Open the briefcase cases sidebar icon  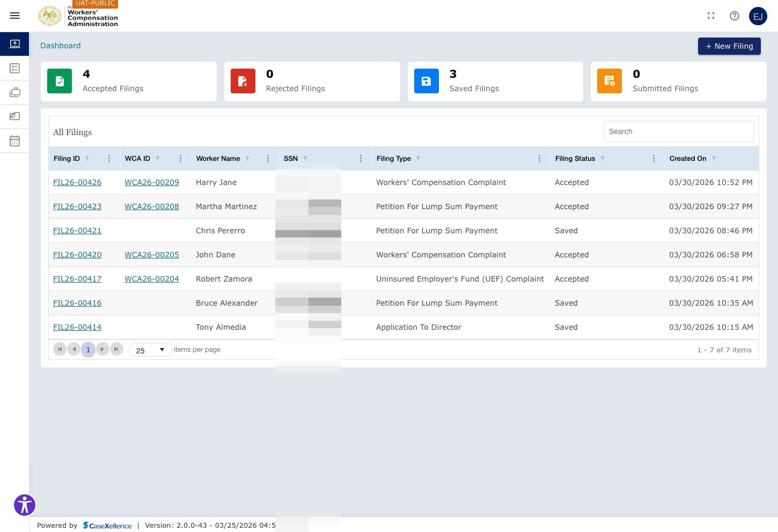click(14, 92)
